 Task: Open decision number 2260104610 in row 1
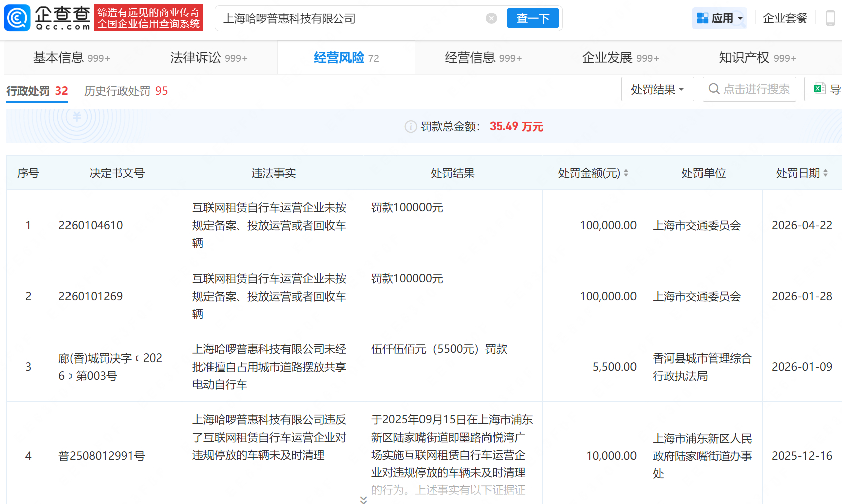(x=91, y=225)
